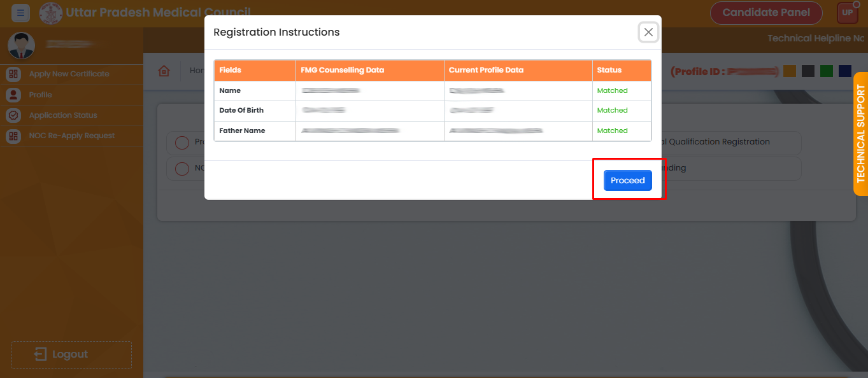868x378 pixels.
Task: Click the Profile person icon in sidebar
Action: (x=13, y=95)
